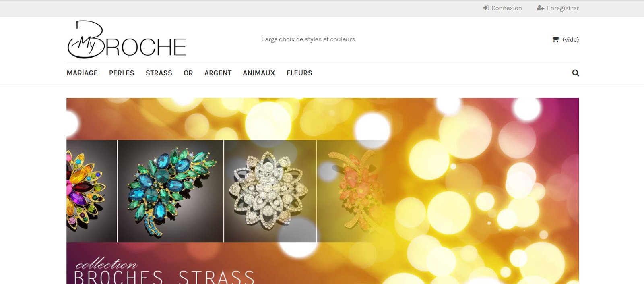This screenshot has width=644, height=284.
Task: Open the Fleurs category
Action: (299, 73)
